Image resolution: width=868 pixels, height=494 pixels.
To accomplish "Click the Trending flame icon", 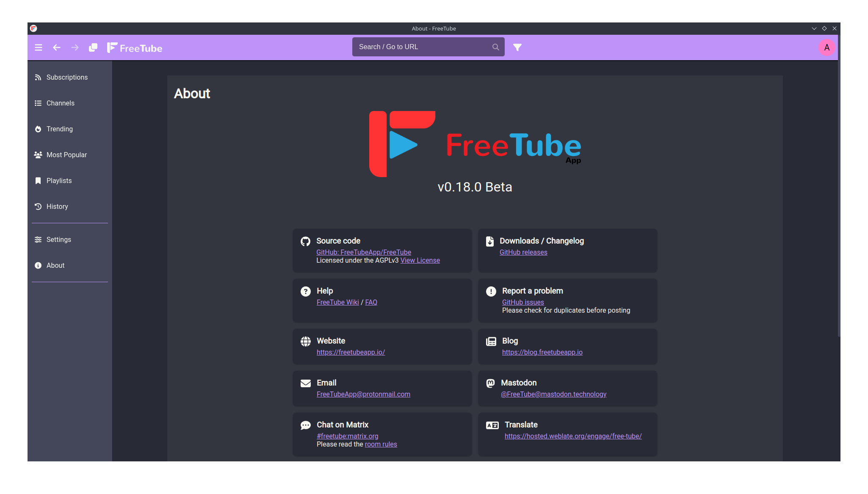I will click(38, 129).
